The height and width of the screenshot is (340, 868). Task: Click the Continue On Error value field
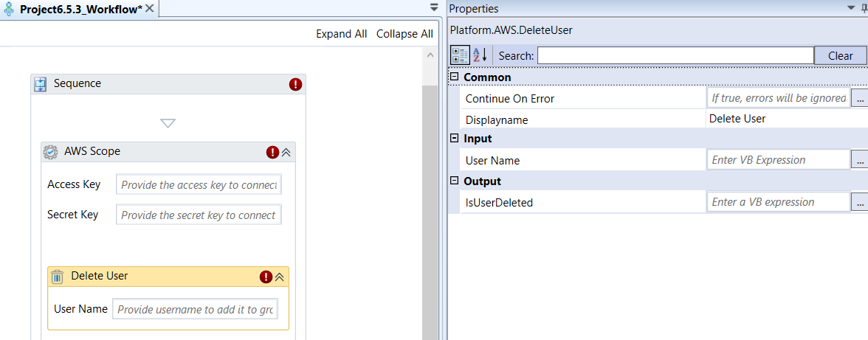point(778,98)
